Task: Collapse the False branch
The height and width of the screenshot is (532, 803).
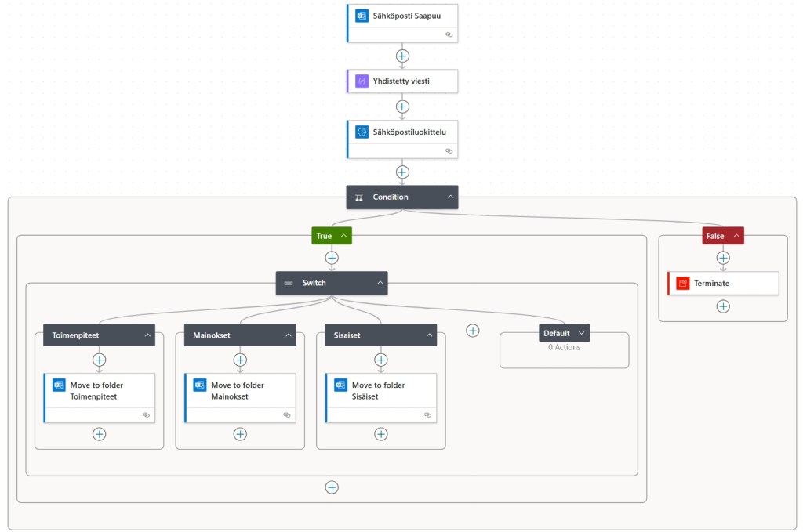Action: [x=736, y=236]
